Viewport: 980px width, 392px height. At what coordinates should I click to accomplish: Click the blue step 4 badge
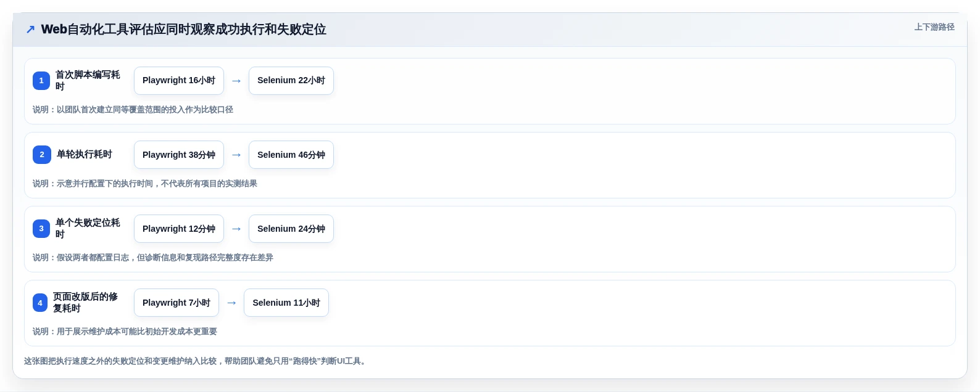click(40, 303)
